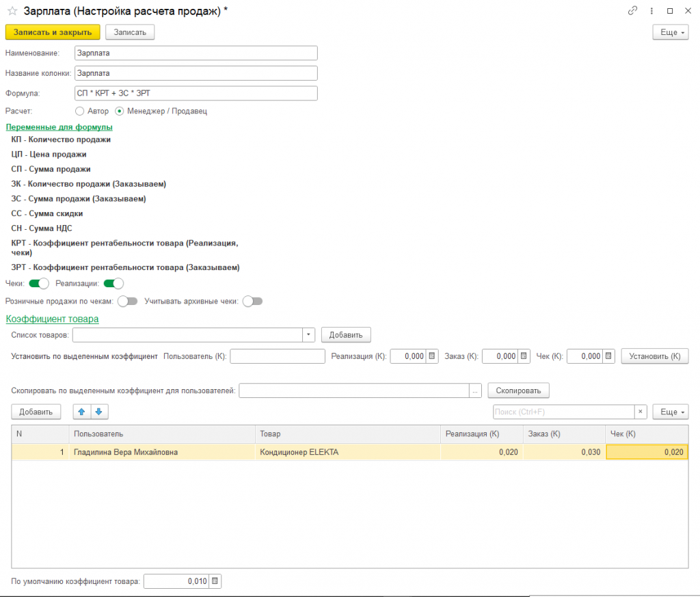Click the Записать button
The image size is (700, 597).
130,32
